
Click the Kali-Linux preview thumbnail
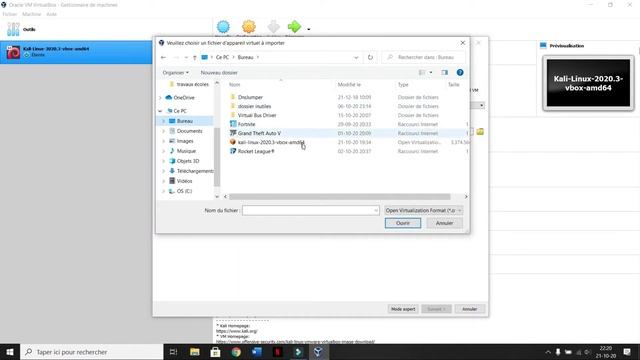point(588,83)
